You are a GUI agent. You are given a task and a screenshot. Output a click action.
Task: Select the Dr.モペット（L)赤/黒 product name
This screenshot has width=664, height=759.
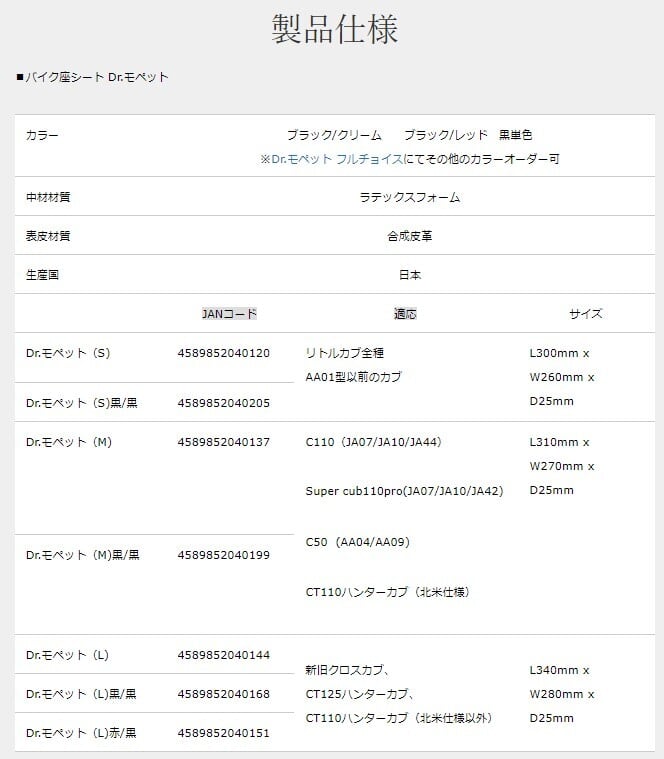pos(81,733)
